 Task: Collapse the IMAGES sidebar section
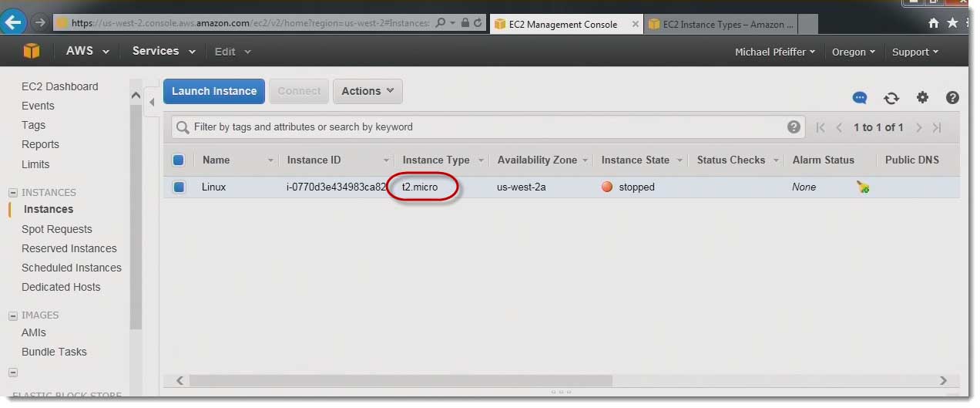pyautogui.click(x=13, y=315)
